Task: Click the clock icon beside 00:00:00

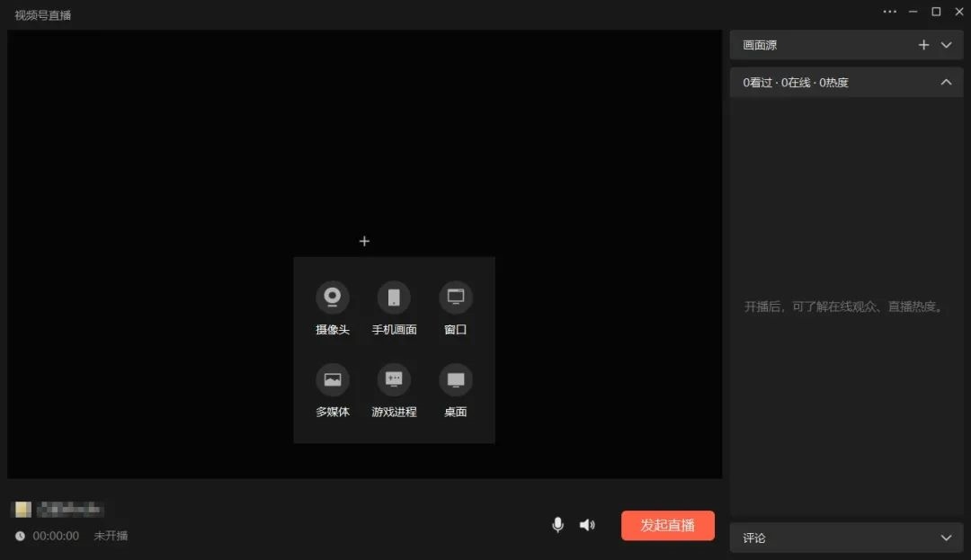Action: tap(20, 536)
